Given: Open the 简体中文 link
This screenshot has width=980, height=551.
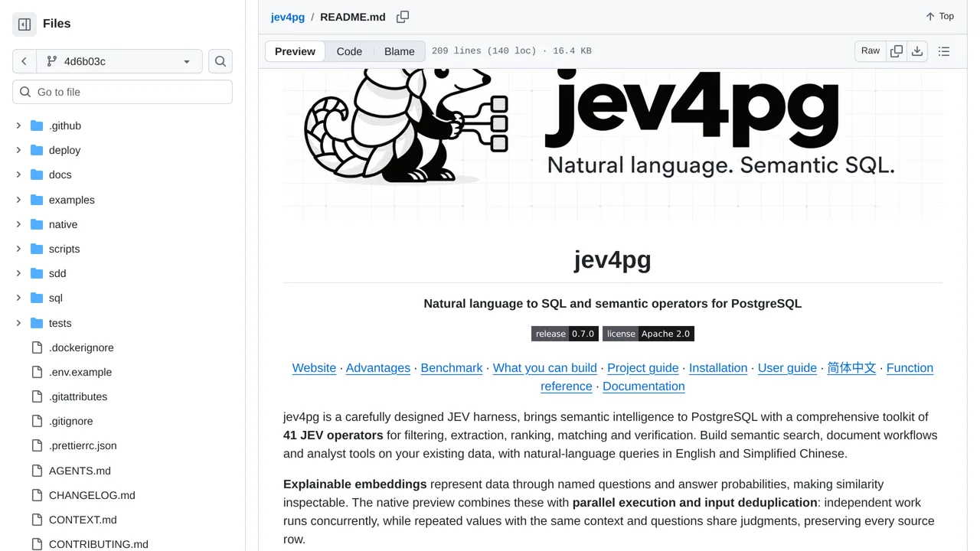Looking at the screenshot, I should point(851,368).
